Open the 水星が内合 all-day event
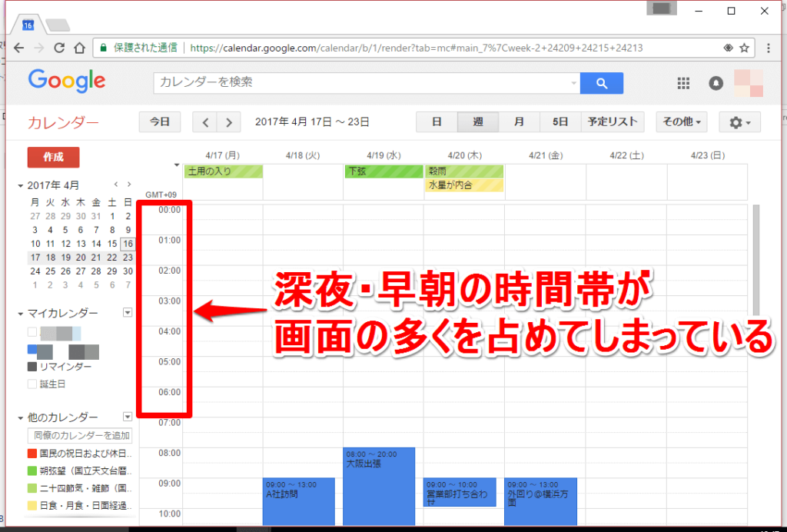Image resolution: width=787 pixels, height=532 pixels. [x=464, y=185]
